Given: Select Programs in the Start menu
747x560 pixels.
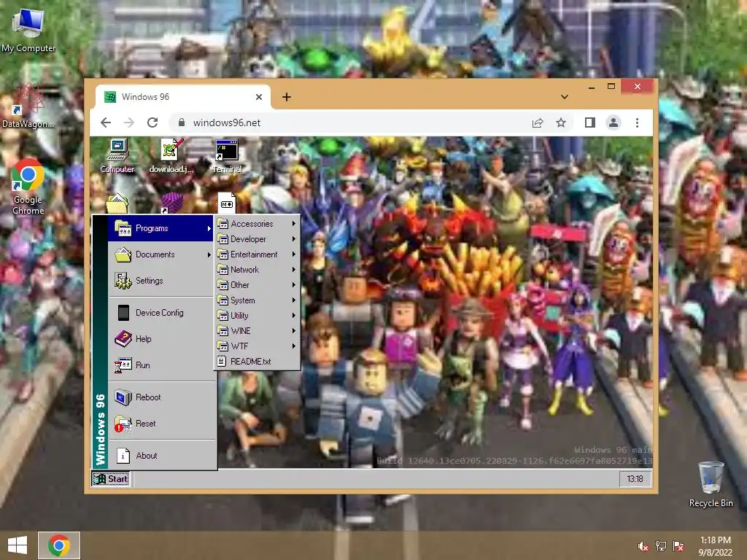Looking at the screenshot, I should coord(162,228).
